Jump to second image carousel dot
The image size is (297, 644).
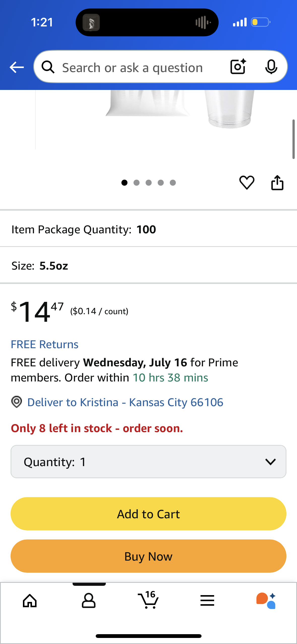pyautogui.click(x=137, y=183)
